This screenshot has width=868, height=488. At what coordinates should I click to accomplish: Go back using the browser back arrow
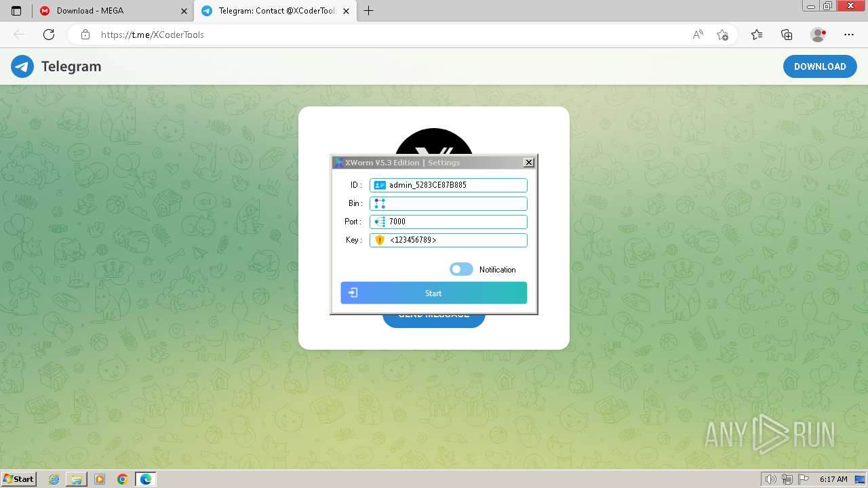[x=19, y=35]
